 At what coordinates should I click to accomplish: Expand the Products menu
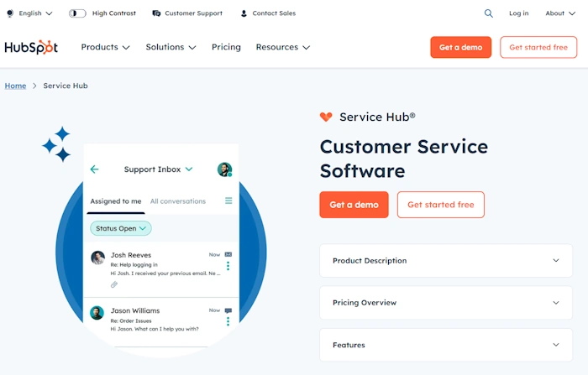pos(105,47)
